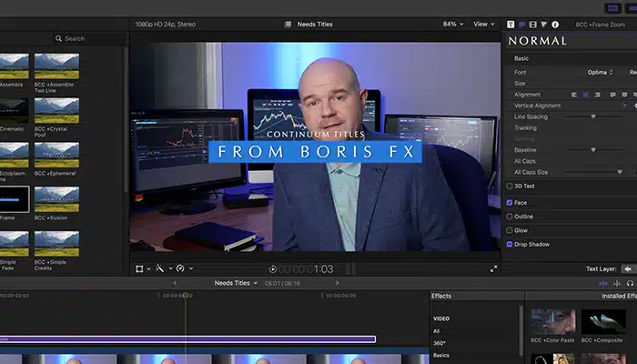Click the timeline playhead marker
Viewport: 637px width, 364px height.
(186, 296)
